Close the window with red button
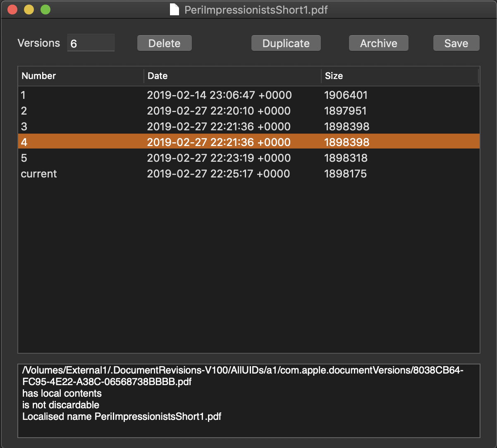The image size is (497, 448). [x=12, y=10]
